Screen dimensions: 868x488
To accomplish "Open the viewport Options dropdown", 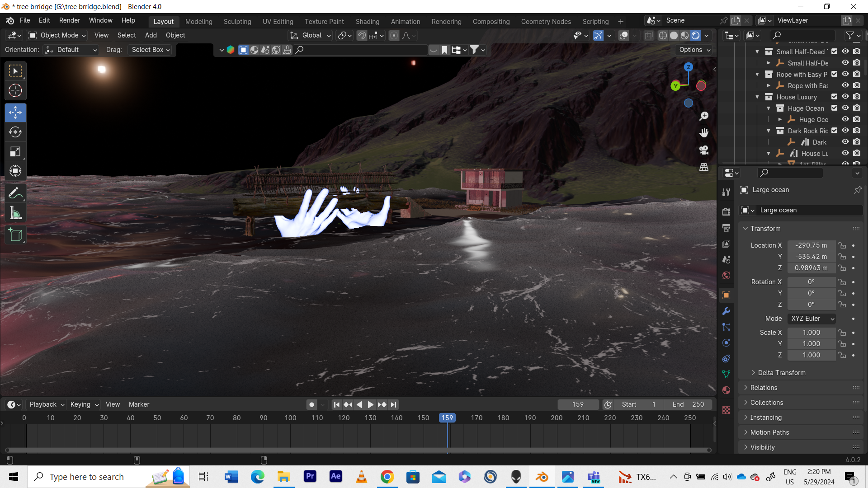I will (x=694, y=50).
